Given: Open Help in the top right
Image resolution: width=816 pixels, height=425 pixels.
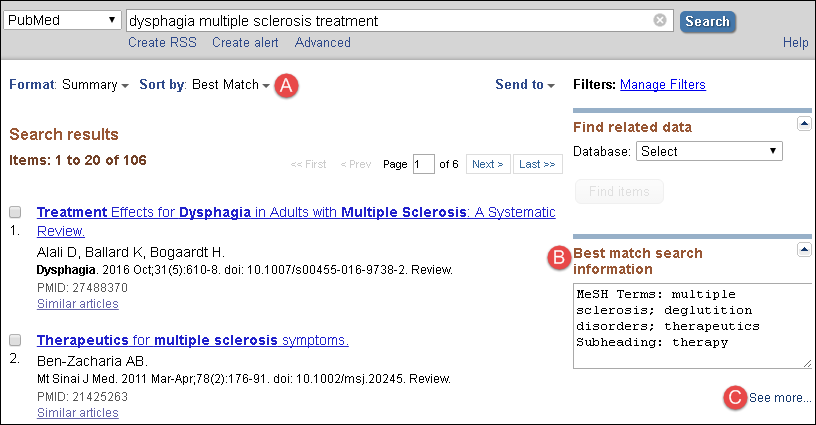Looking at the screenshot, I should tap(795, 43).
